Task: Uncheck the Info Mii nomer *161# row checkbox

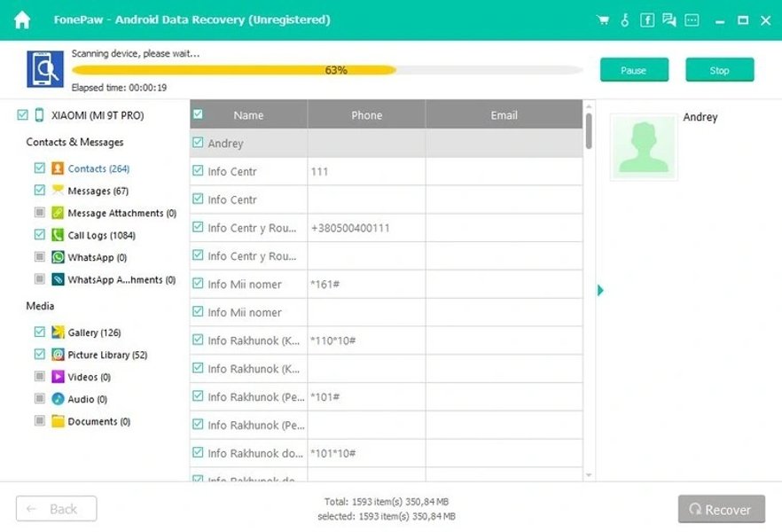Action: pyautogui.click(x=198, y=285)
